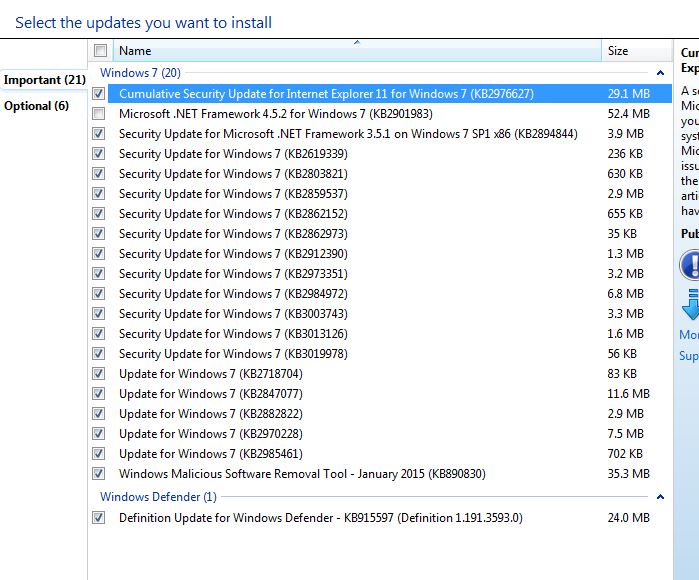Uncheck Security Update KB3013126 checkbox
This screenshot has width=699, height=580.
tap(99, 333)
